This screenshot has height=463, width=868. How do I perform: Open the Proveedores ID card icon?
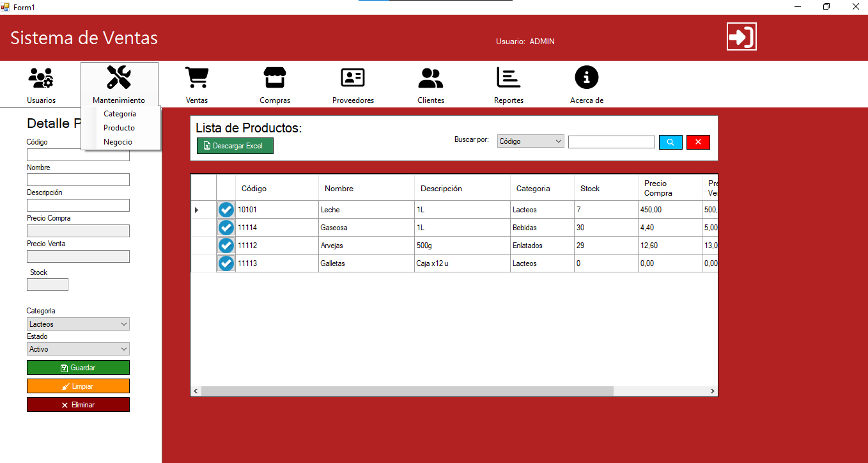[353, 78]
